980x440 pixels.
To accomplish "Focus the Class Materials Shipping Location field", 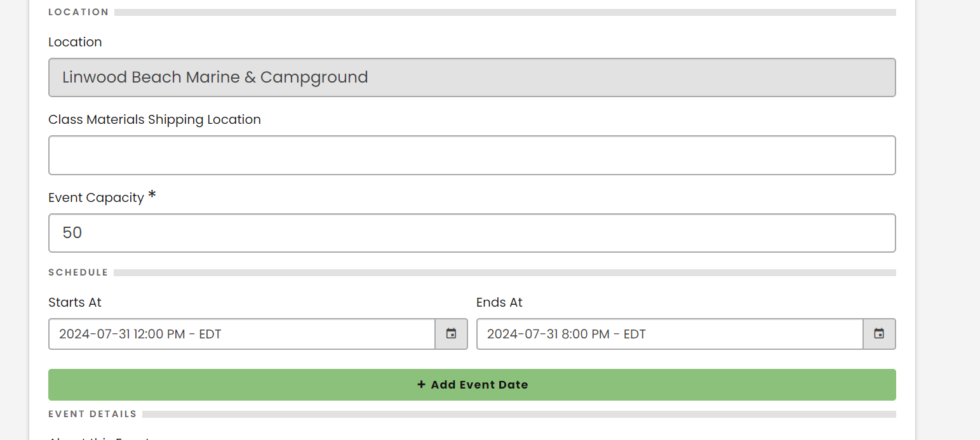I will pyautogui.click(x=472, y=155).
